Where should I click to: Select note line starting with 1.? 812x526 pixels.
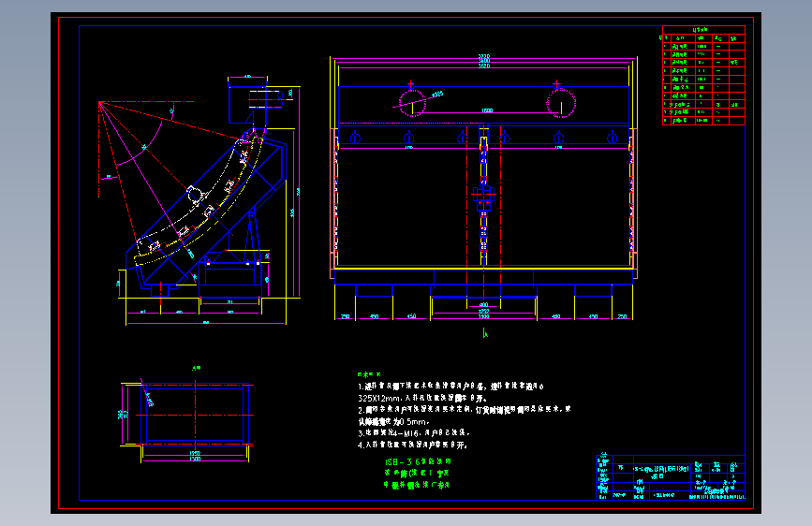point(450,387)
